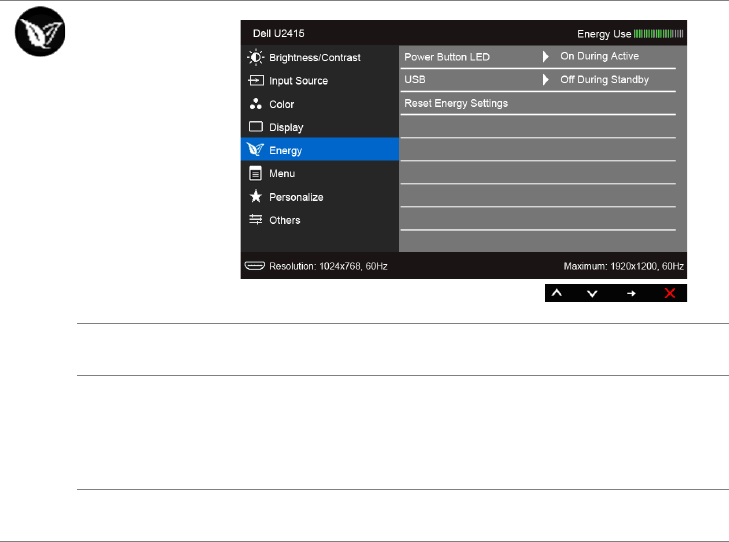Click the Dell U2415 title text
This screenshot has height=542, width=729.
click(278, 33)
